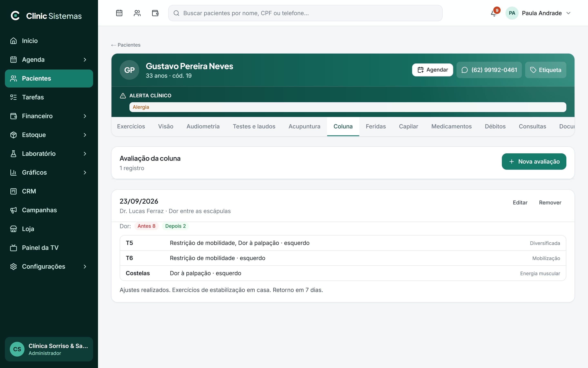Click the Clinic Sistemas logo
This screenshot has height=368, width=588.
(46, 16)
